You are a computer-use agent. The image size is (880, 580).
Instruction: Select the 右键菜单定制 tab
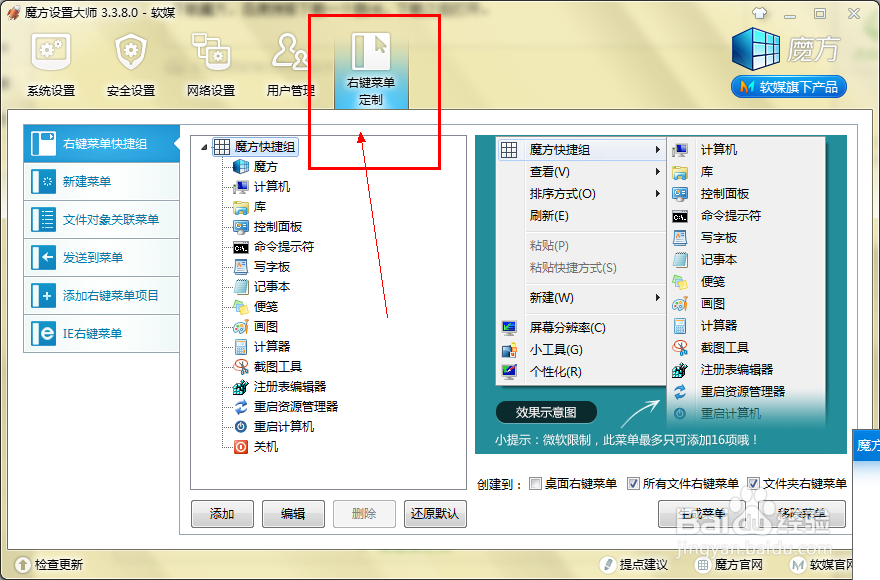371,70
